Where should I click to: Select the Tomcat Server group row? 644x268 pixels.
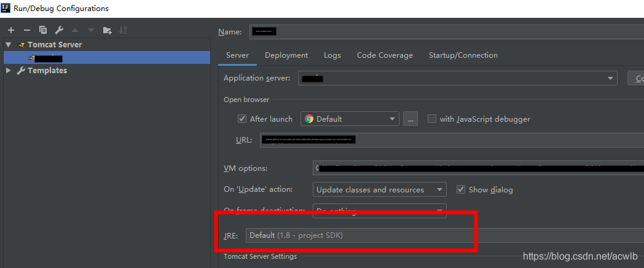tap(107, 44)
